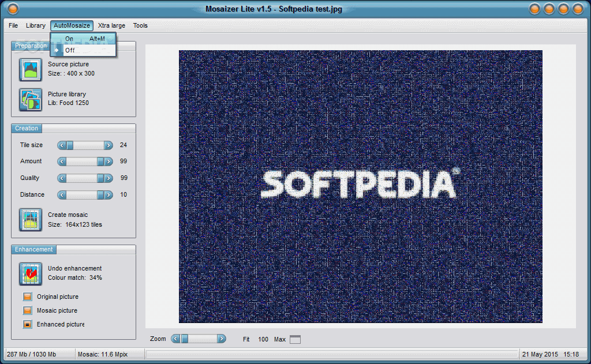Increase Amount with right arrow

pyautogui.click(x=108, y=162)
